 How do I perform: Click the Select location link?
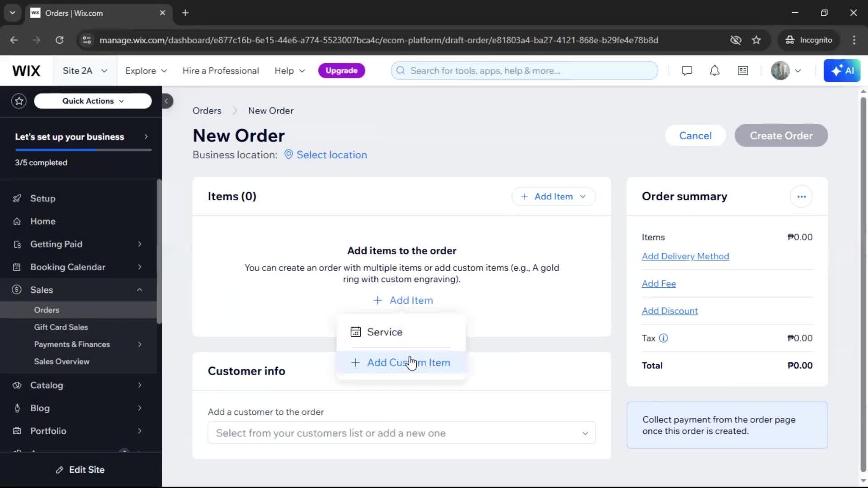point(331,155)
